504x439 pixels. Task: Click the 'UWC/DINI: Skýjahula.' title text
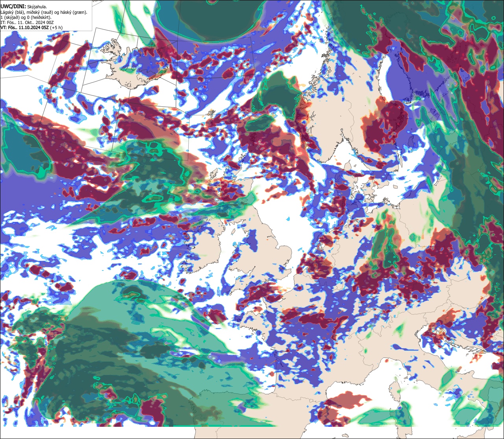pyautogui.click(x=24, y=6)
